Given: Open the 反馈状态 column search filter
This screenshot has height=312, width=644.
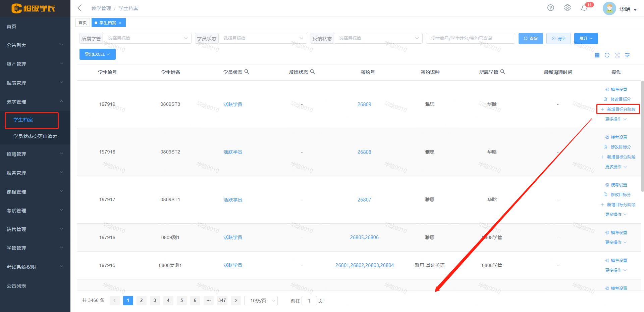Looking at the screenshot, I should [313, 72].
